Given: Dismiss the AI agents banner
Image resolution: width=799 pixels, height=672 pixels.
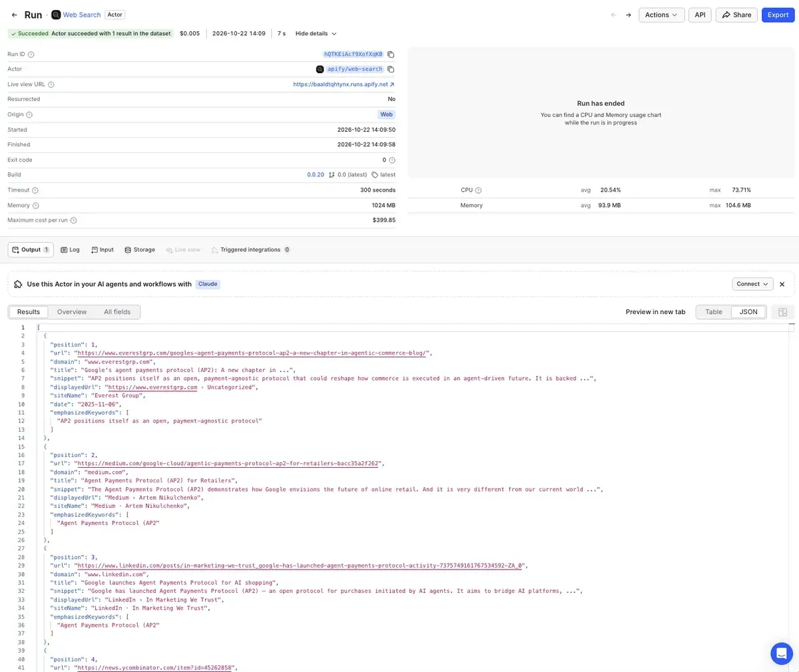Looking at the screenshot, I should 782,284.
